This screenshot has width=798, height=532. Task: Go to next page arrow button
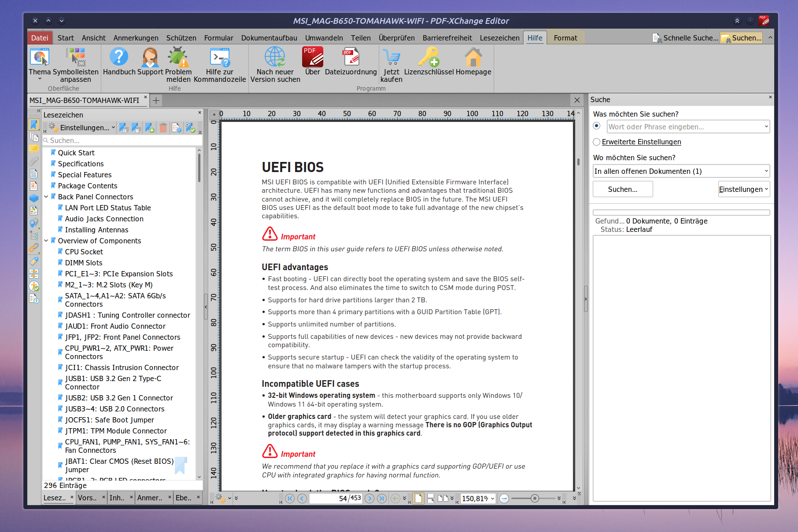(x=369, y=498)
